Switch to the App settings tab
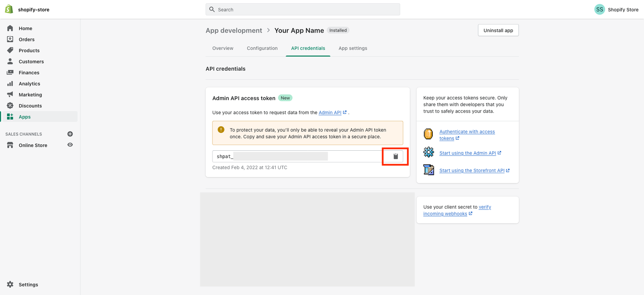Screen dimensions: 644x295 353,48
